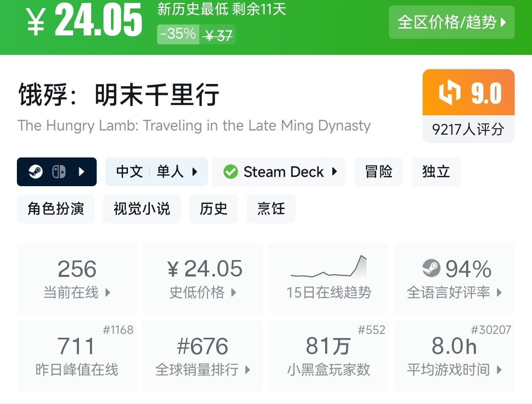Click the 烹饪 tag
This screenshot has height=404, width=532.
(271, 209)
